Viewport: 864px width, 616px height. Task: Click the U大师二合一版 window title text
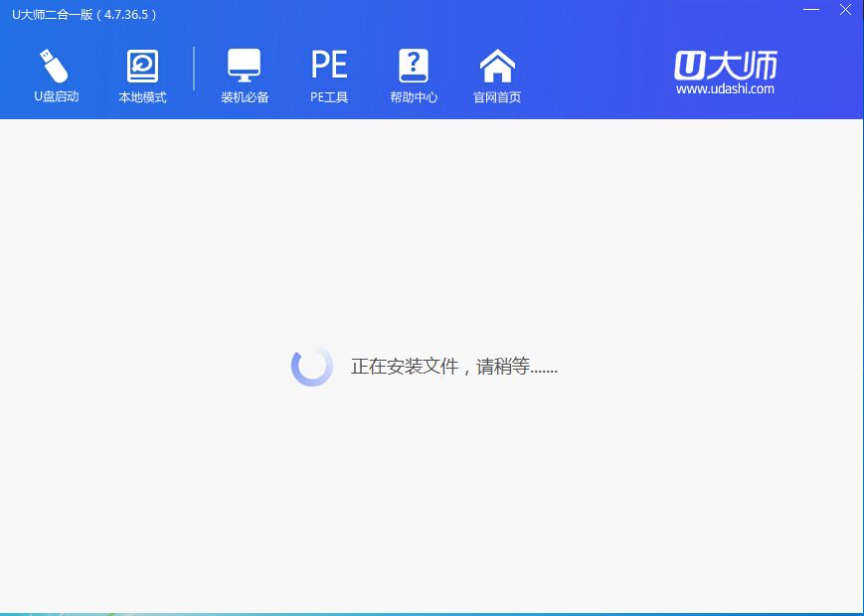coord(85,15)
